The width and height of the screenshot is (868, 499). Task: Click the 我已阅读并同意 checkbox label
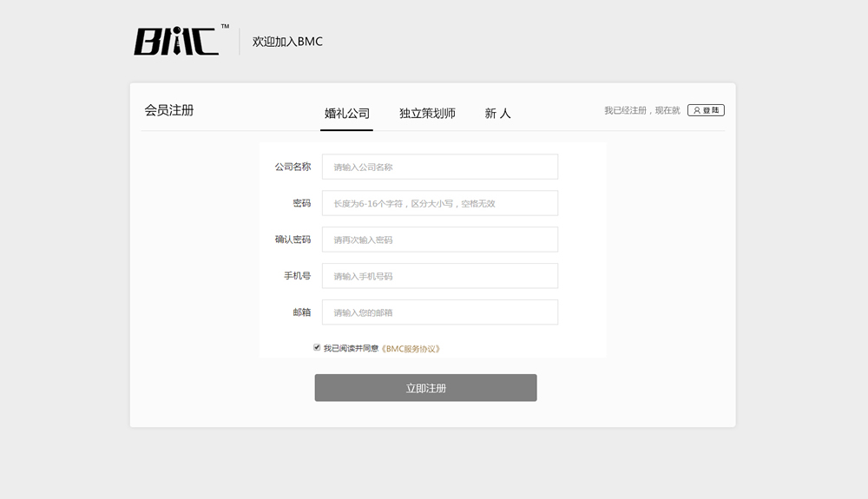click(351, 349)
